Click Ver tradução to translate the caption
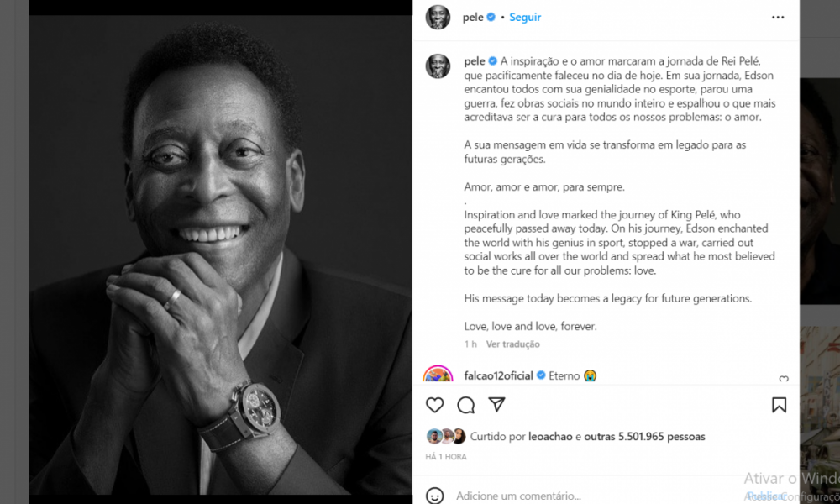Image resolution: width=840 pixels, height=504 pixels. point(513,344)
